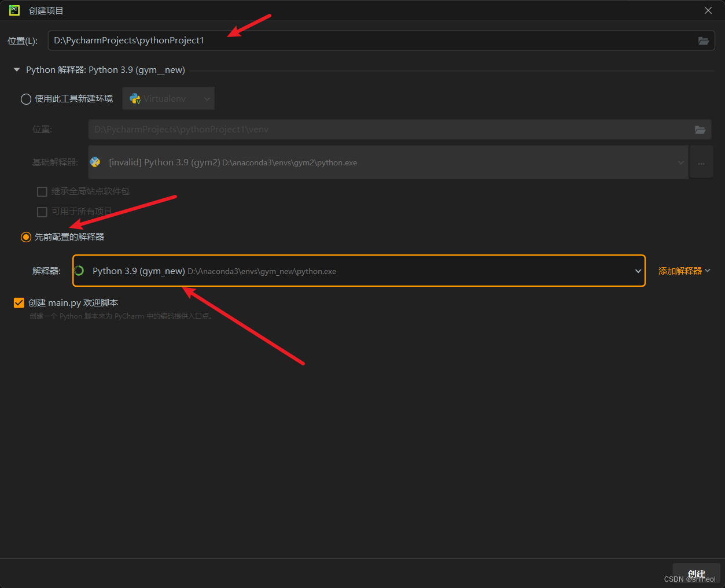Open the add interpreter dropdown link
The width and height of the screenshot is (725, 588).
tap(684, 271)
